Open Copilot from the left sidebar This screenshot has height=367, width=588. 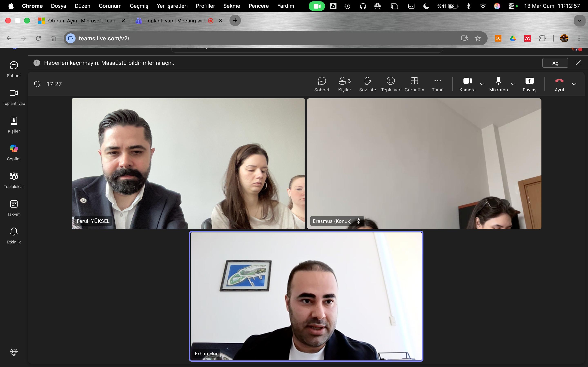[14, 152]
